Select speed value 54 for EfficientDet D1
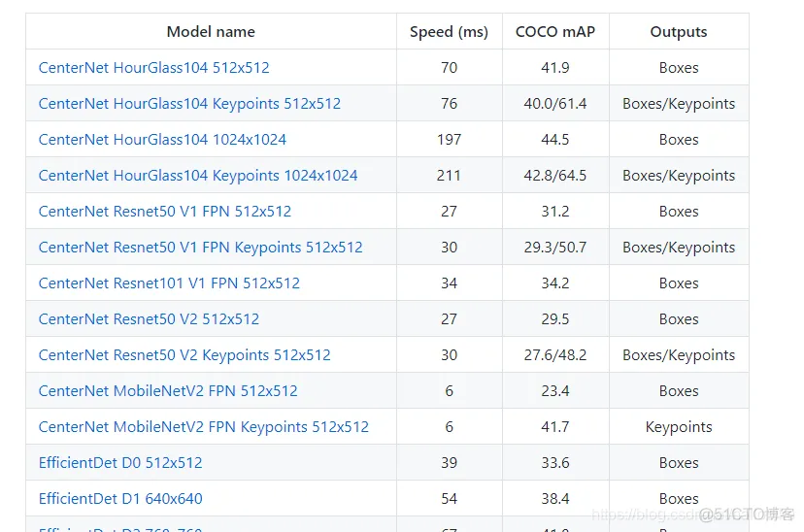The width and height of the screenshot is (804, 532). 450,498
